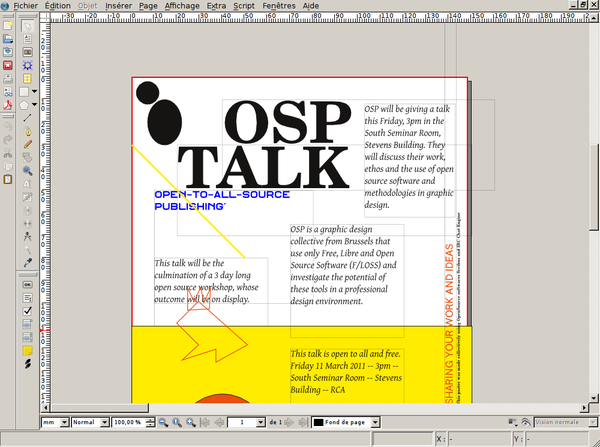Screen dimensions: 600x447
Task: Go to the next page arrow
Action: tap(289, 422)
